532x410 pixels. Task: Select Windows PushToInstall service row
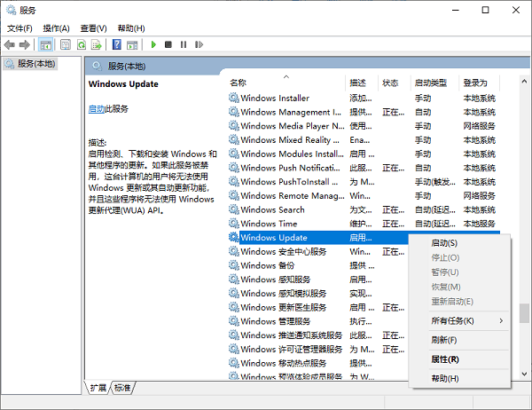pyautogui.click(x=363, y=182)
